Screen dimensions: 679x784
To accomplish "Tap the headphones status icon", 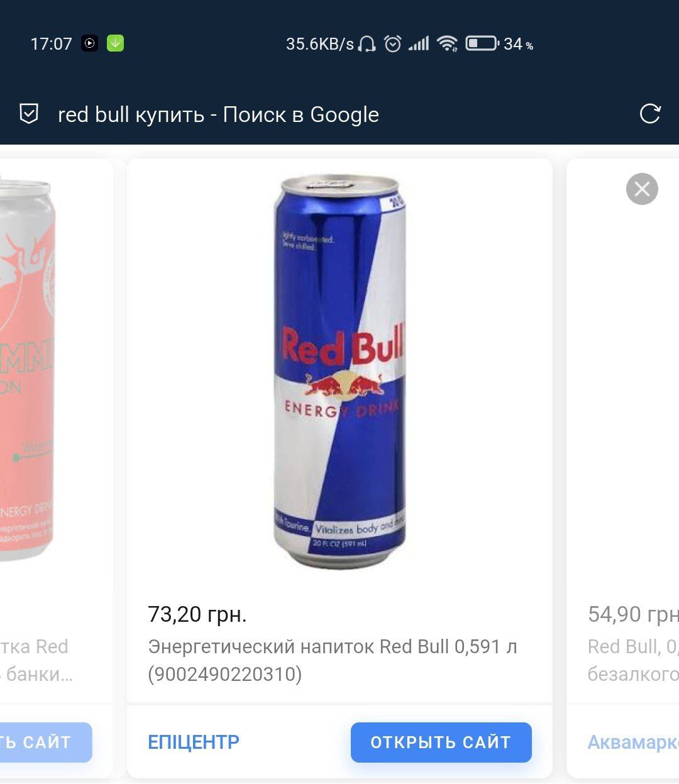I will [x=367, y=44].
